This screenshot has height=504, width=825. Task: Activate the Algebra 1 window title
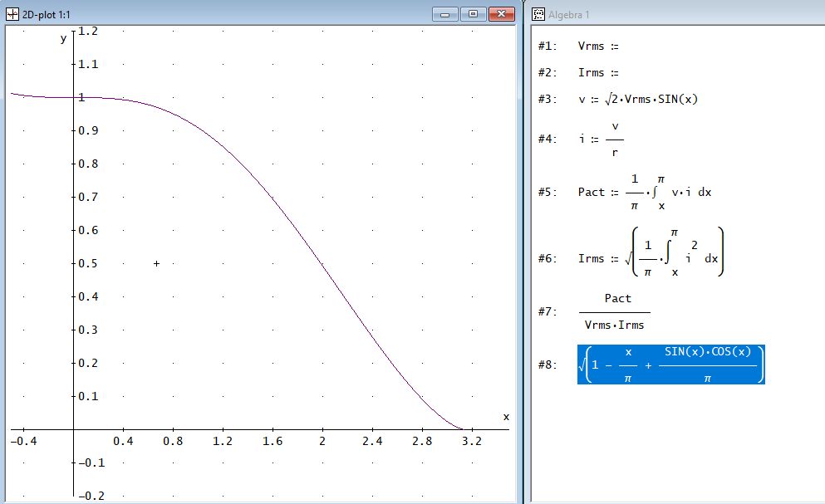pyautogui.click(x=569, y=15)
